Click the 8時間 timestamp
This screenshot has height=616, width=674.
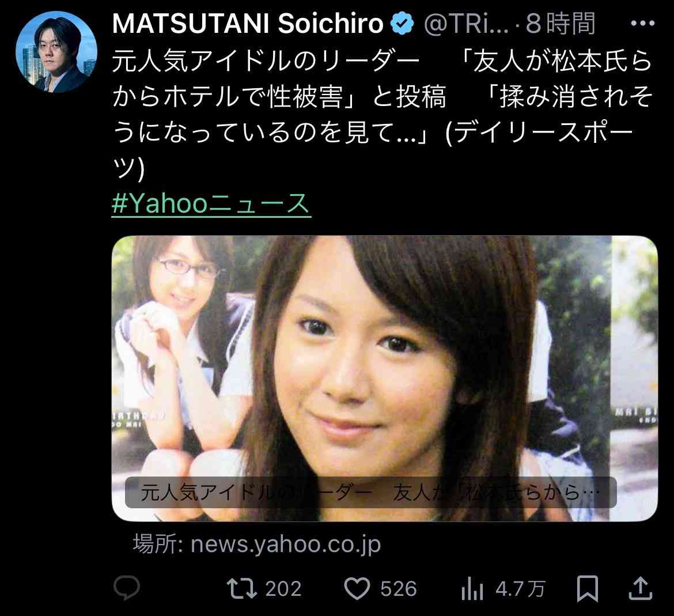point(561,24)
